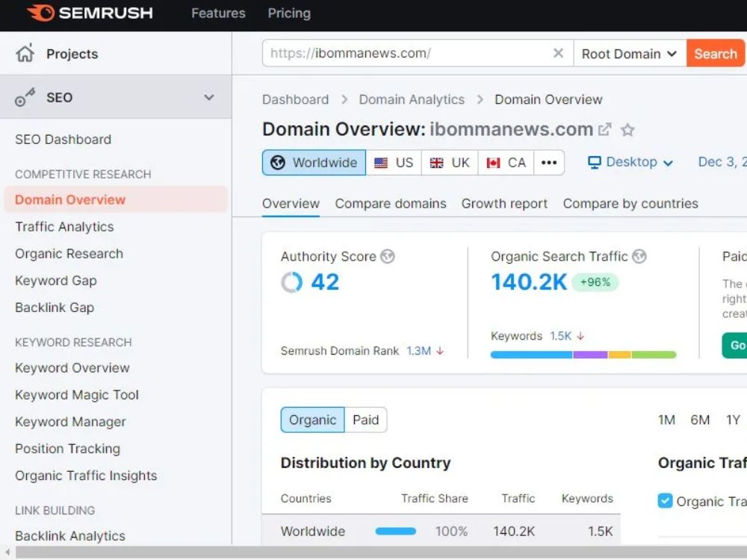Viewport: 747px width, 560px height.
Task: Click the Dashboard breadcrumb link
Action: (295, 99)
